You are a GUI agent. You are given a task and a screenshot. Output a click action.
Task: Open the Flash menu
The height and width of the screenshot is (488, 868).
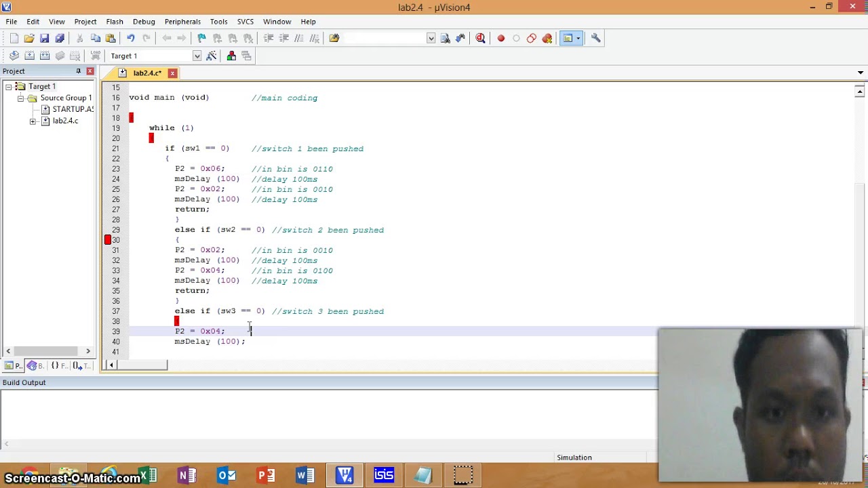(x=115, y=22)
